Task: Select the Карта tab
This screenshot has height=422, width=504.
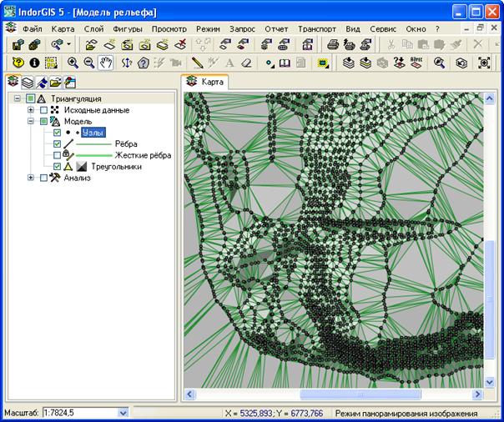Action: [x=204, y=82]
